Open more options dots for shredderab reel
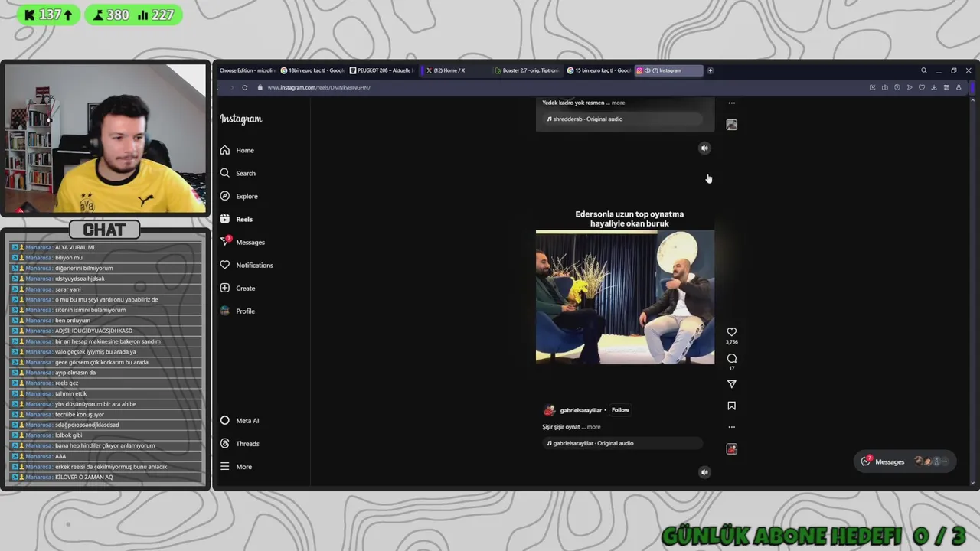The height and width of the screenshot is (551, 980). point(731,103)
